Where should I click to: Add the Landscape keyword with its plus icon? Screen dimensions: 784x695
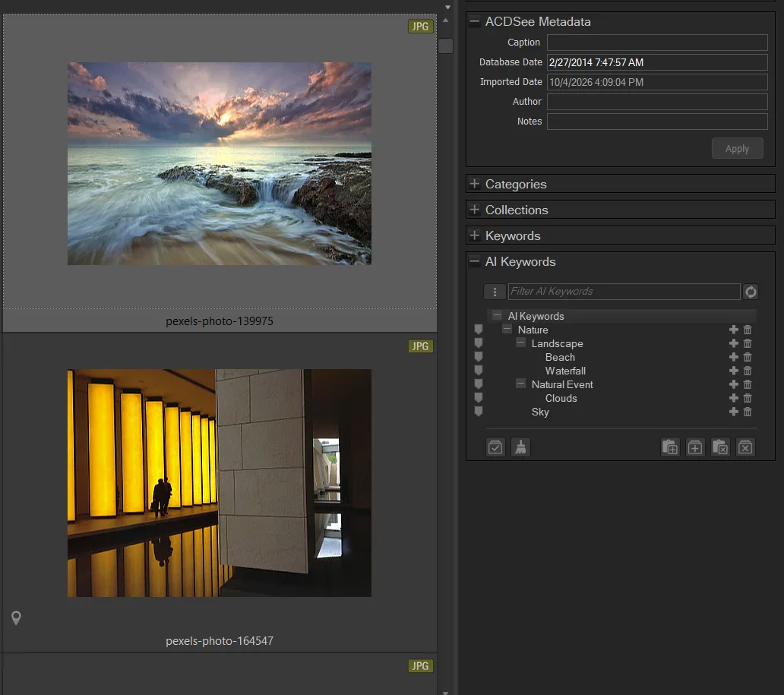click(x=734, y=343)
